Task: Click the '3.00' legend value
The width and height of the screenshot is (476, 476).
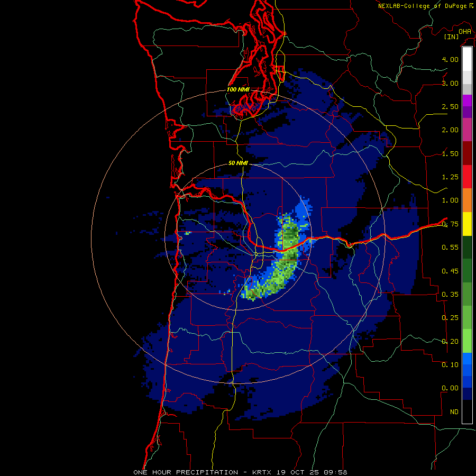Action: (x=450, y=83)
